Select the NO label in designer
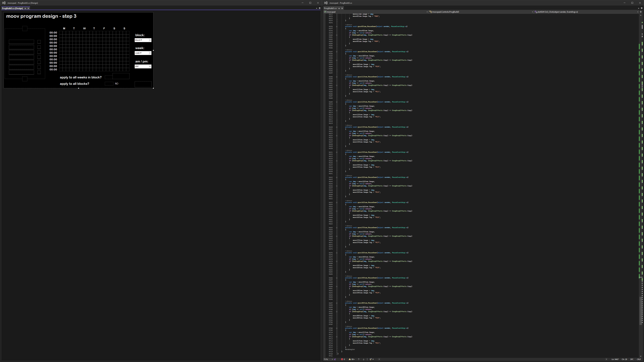 coord(117,84)
